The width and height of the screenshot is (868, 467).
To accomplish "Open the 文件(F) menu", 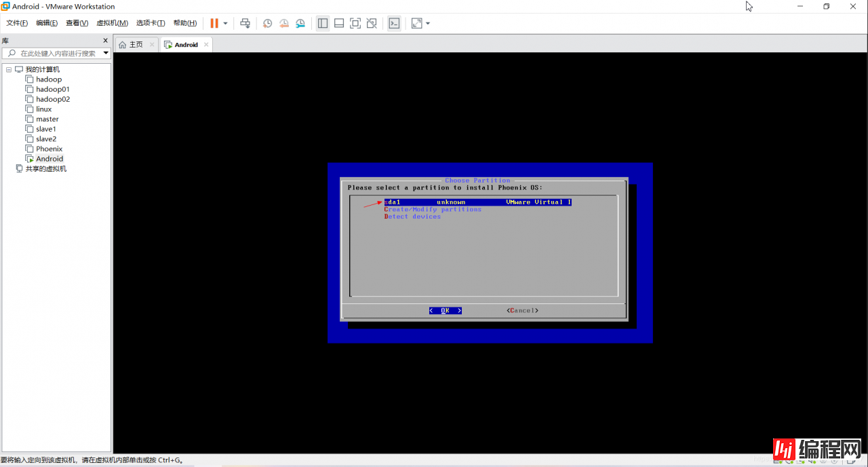I will 17,23.
